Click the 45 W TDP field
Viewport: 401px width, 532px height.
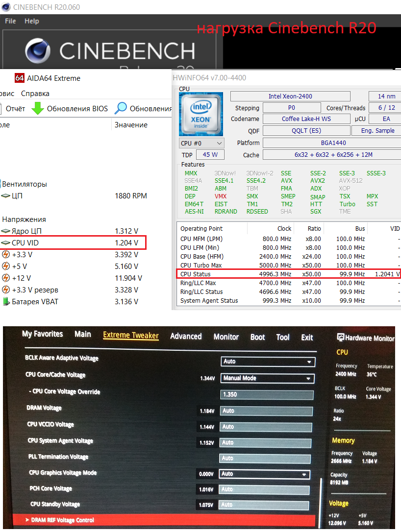coord(210,155)
